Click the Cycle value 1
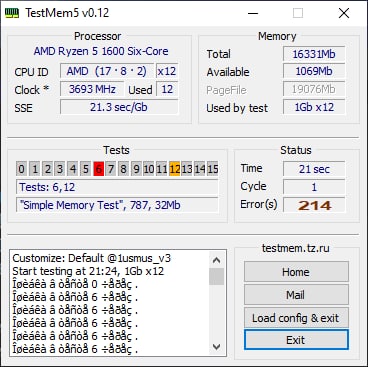 pyautogui.click(x=314, y=187)
